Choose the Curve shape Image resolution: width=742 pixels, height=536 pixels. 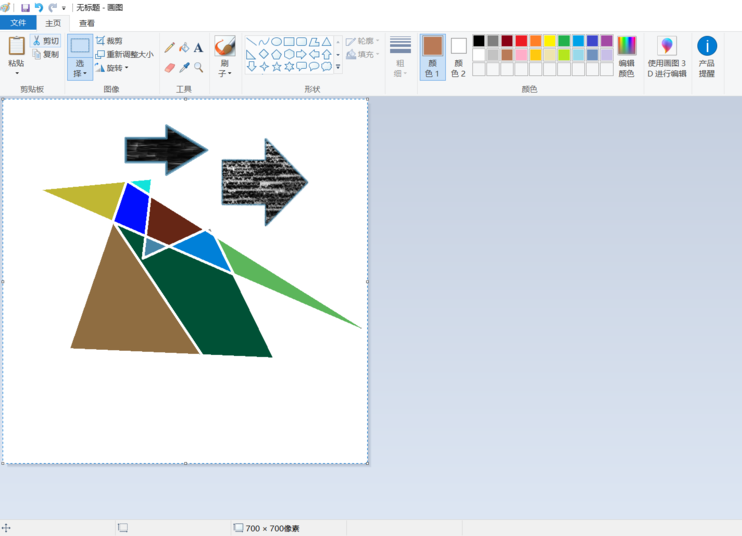[264, 42]
